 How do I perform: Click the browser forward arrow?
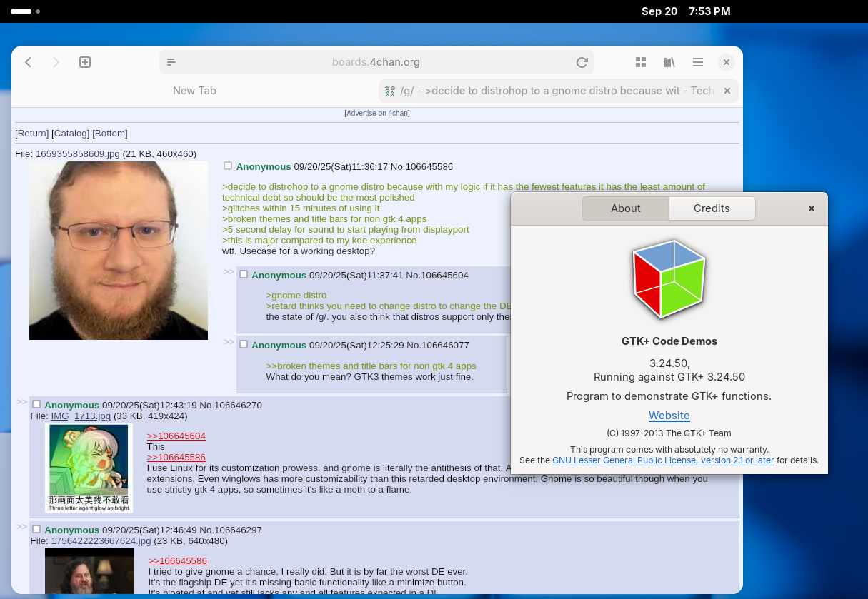(x=56, y=62)
